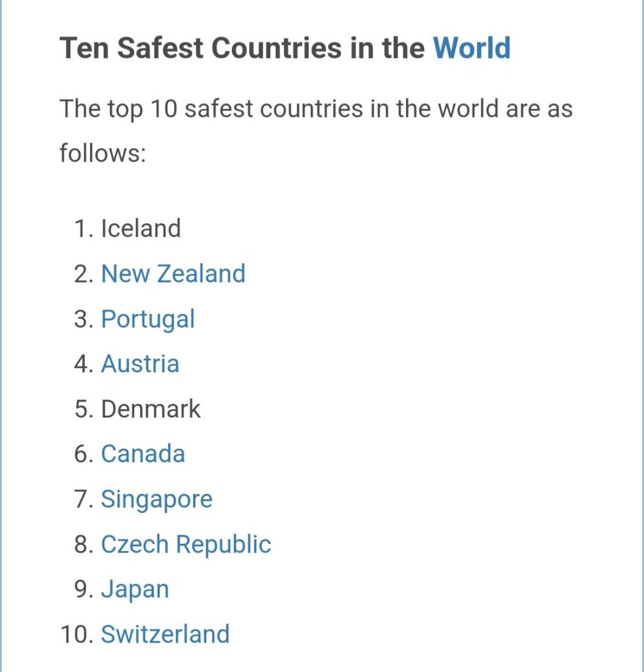Click list number 5 beside Denmark
Screen dimensions: 644x672
[82, 409]
